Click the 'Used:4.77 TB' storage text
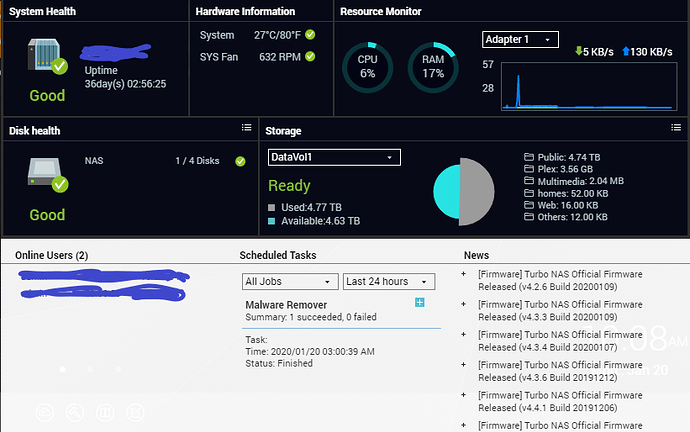The width and height of the screenshot is (690, 432). 311,207
